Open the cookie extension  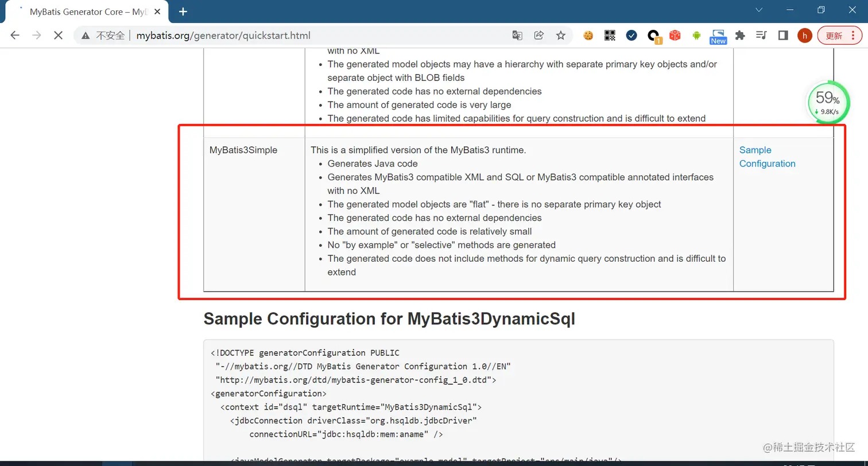coord(588,36)
